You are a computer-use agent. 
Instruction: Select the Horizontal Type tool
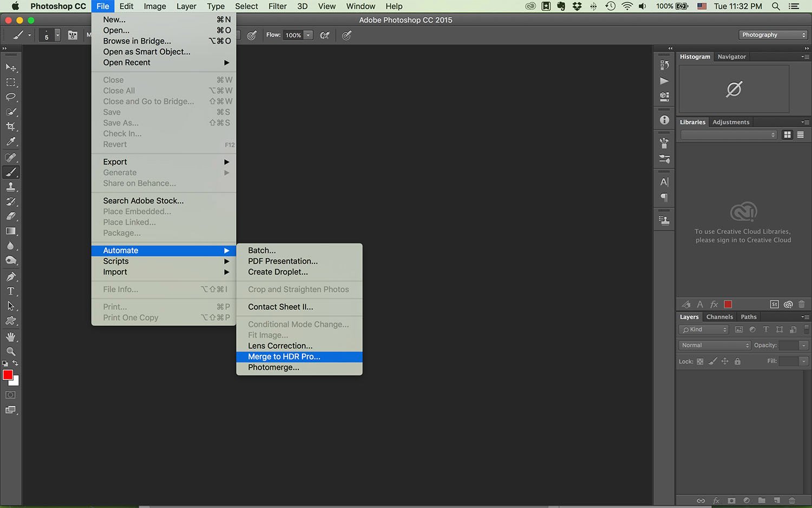click(11, 291)
